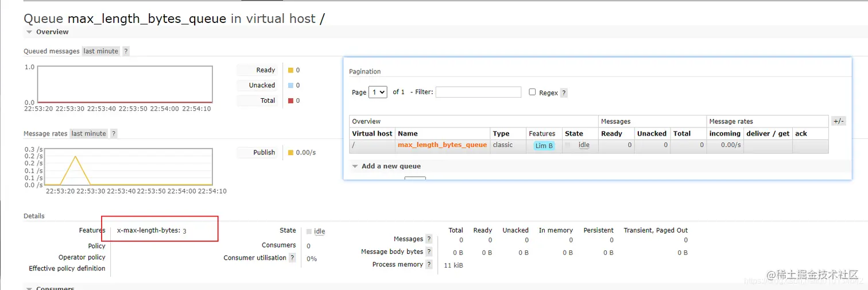The height and width of the screenshot is (290, 868).
Task: Click the red Total legend swatch
Action: [291, 100]
